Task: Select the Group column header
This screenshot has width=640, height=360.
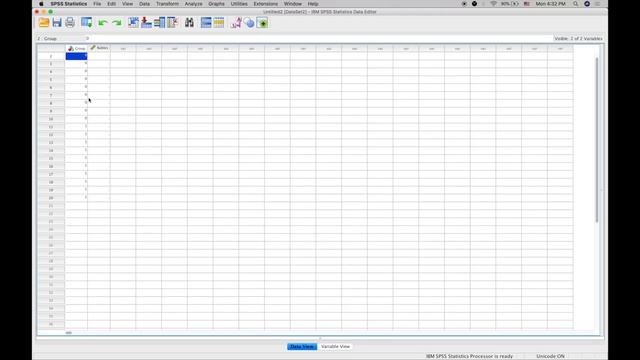Action: 76,48
